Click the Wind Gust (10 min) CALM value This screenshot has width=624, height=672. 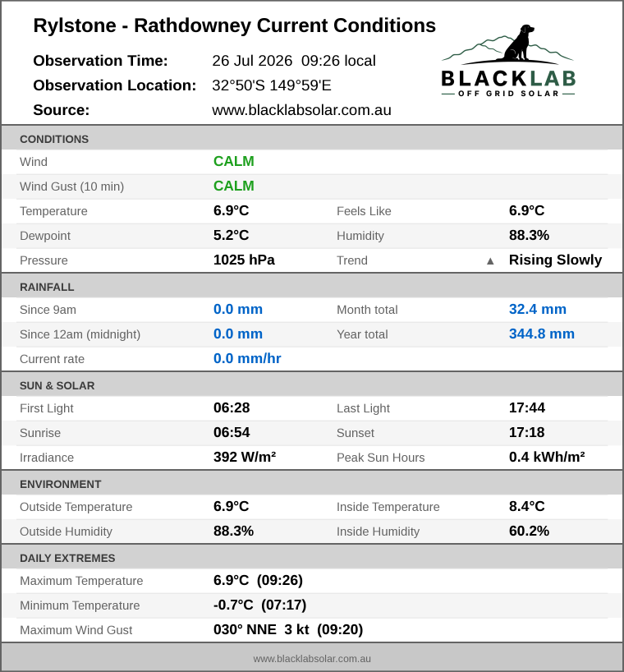234,186
